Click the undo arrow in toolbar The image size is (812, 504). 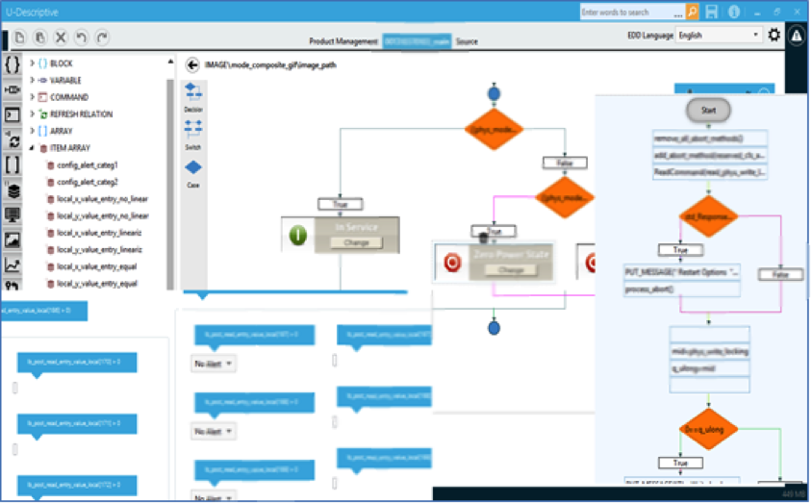(x=82, y=37)
